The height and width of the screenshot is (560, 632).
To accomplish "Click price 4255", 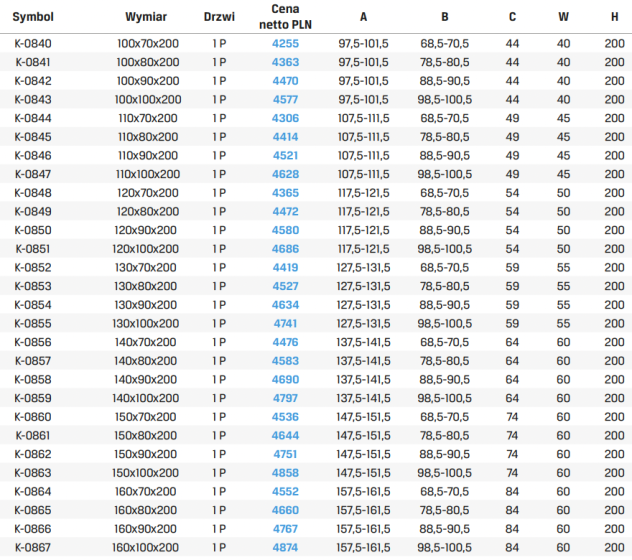I will [285, 44].
